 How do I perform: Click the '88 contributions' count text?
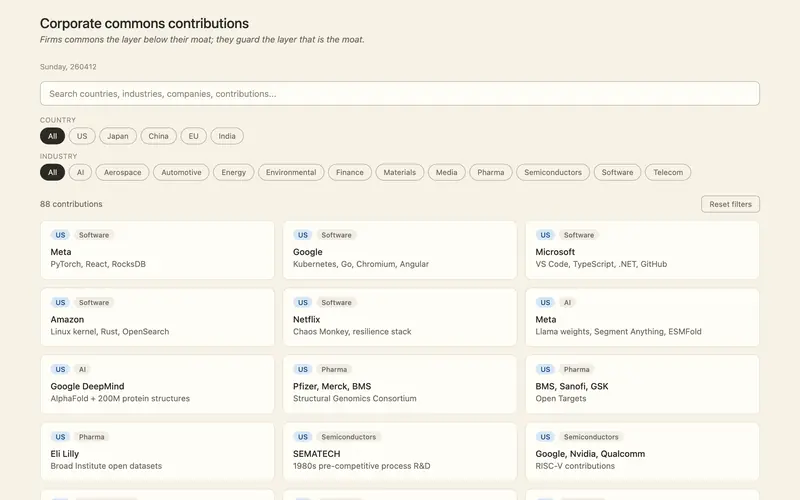pyautogui.click(x=71, y=204)
